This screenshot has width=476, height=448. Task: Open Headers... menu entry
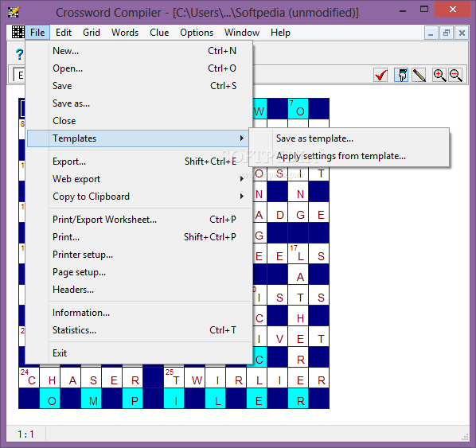(x=139, y=290)
